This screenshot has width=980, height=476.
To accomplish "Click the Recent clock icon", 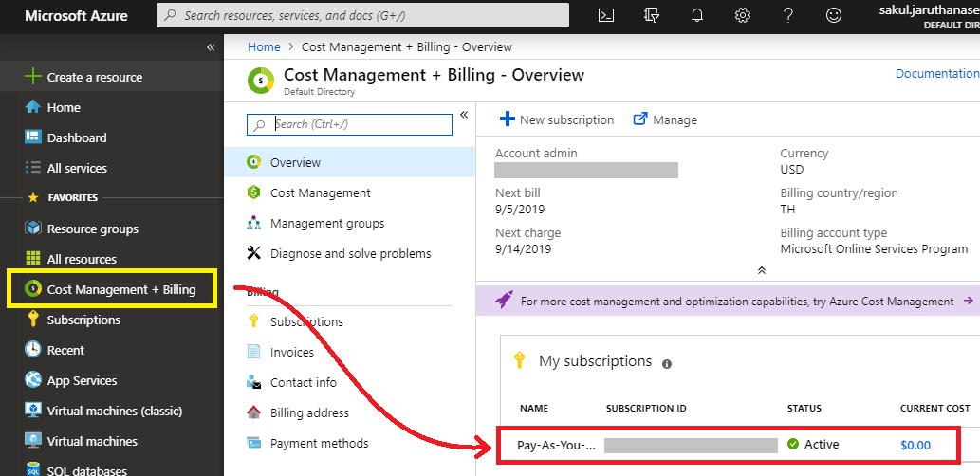I will 32,350.
